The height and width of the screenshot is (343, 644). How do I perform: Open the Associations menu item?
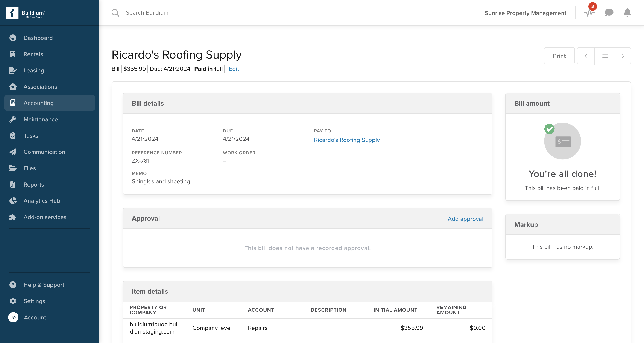[x=50, y=87]
